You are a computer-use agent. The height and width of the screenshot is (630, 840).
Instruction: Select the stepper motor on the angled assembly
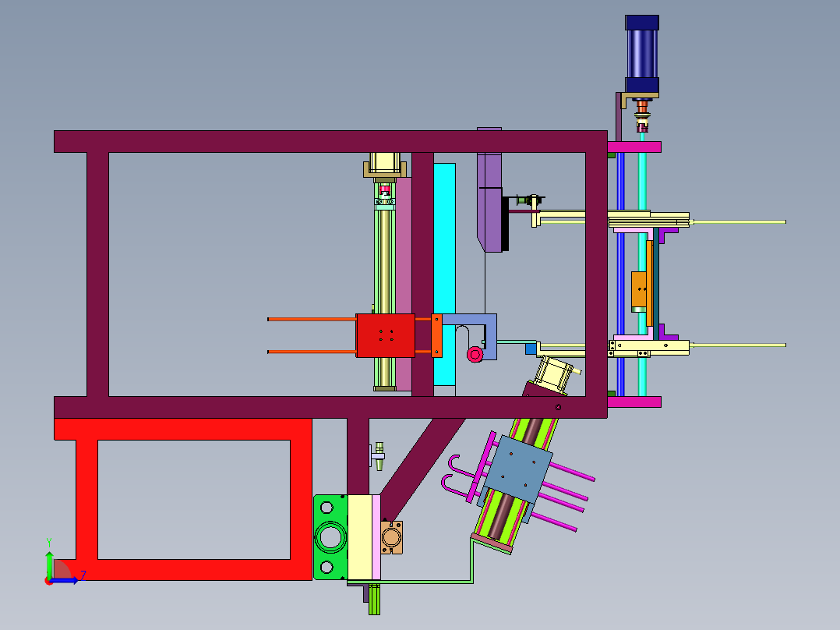coord(555,374)
